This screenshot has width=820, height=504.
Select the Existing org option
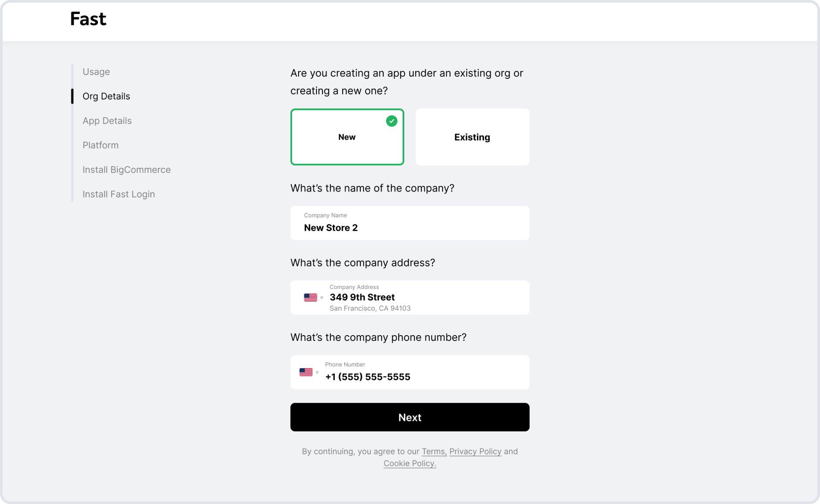[472, 137]
